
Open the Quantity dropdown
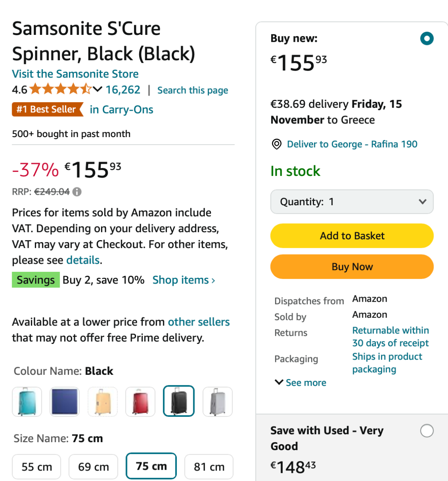352,202
